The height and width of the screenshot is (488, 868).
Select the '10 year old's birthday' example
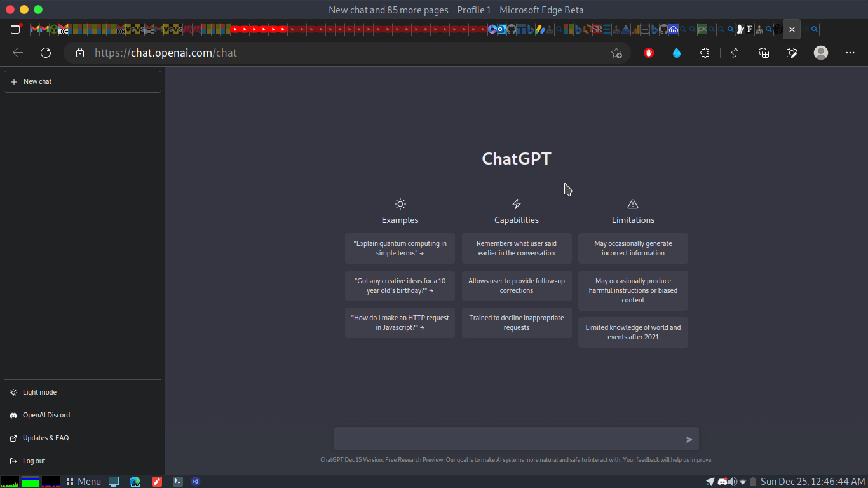400,286
